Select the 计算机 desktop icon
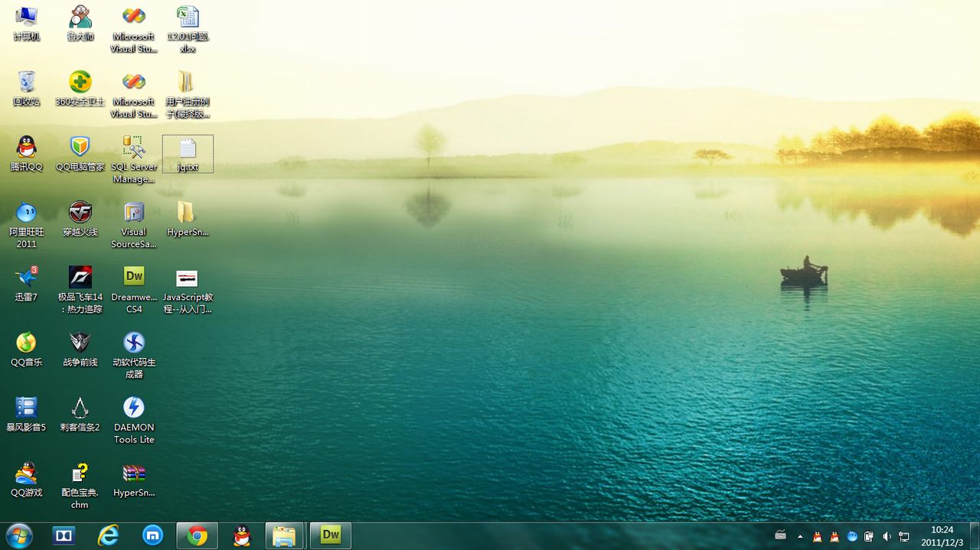Viewport: 980px width, 550px height. [x=26, y=24]
